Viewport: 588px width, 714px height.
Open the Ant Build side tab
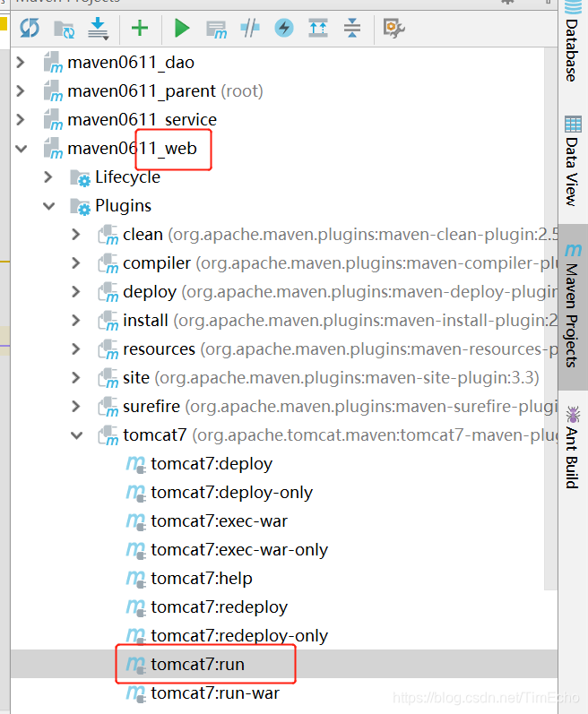point(573,447)
